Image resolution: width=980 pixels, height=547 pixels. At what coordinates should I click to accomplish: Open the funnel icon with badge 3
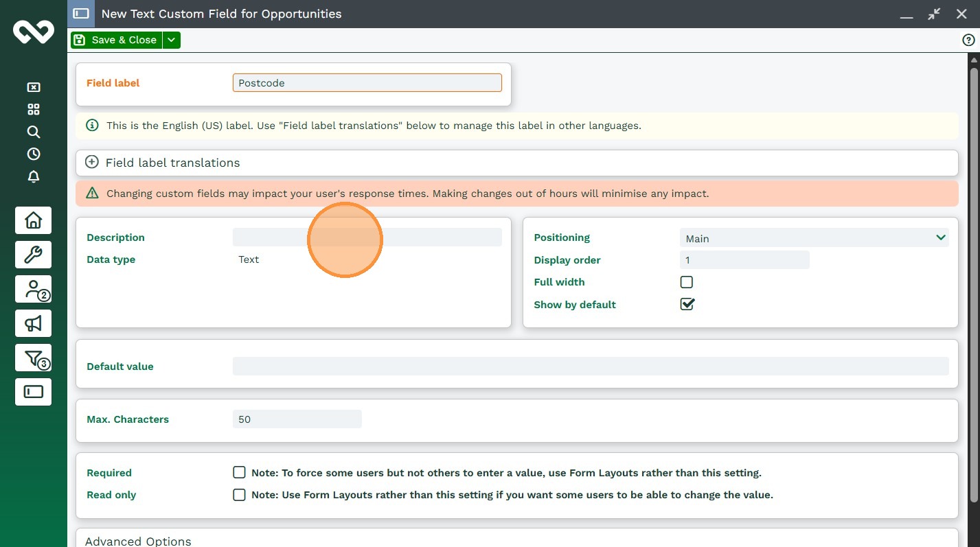tap(33, 358)
